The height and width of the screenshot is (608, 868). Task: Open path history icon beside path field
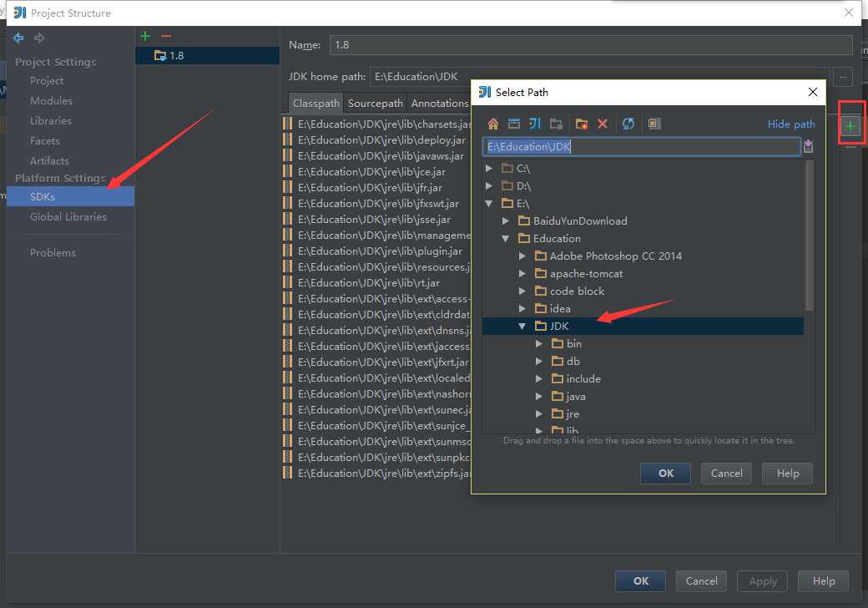[808, 146]
